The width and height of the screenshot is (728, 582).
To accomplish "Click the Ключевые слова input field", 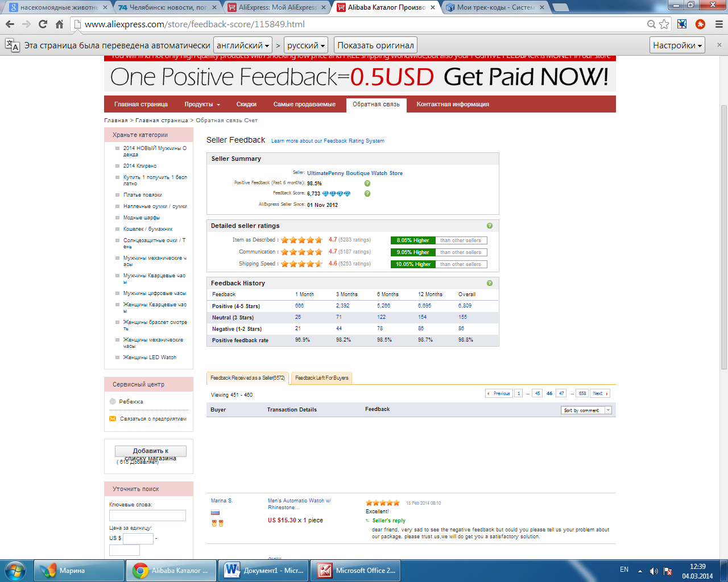I will point(147,516).
